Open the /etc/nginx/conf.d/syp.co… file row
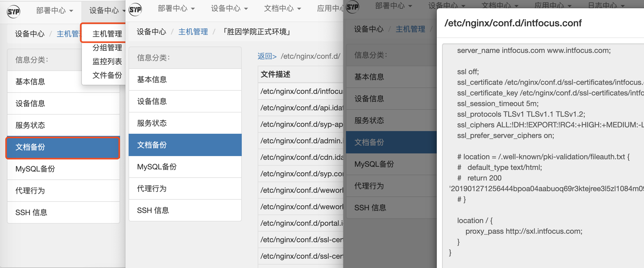The image size is (644, 268). pyautogui.click(x=301, y=174)
